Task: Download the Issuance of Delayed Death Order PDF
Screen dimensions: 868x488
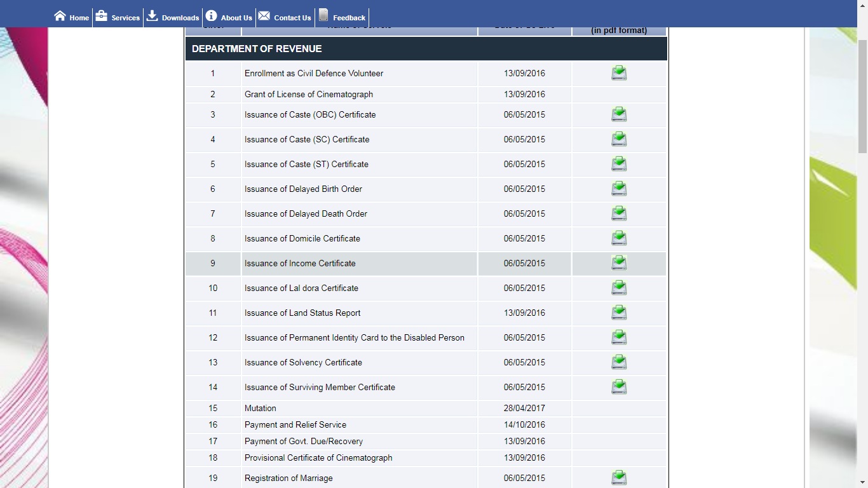Action: 618,213
